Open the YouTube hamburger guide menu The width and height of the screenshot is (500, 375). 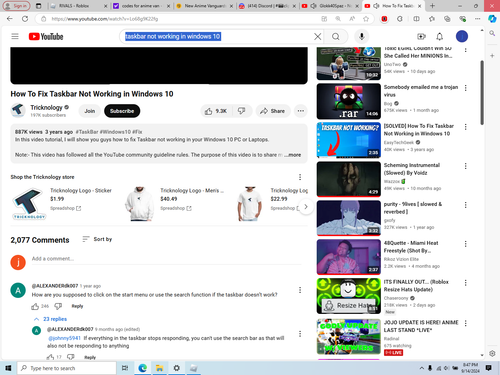(x=15, y=36)
